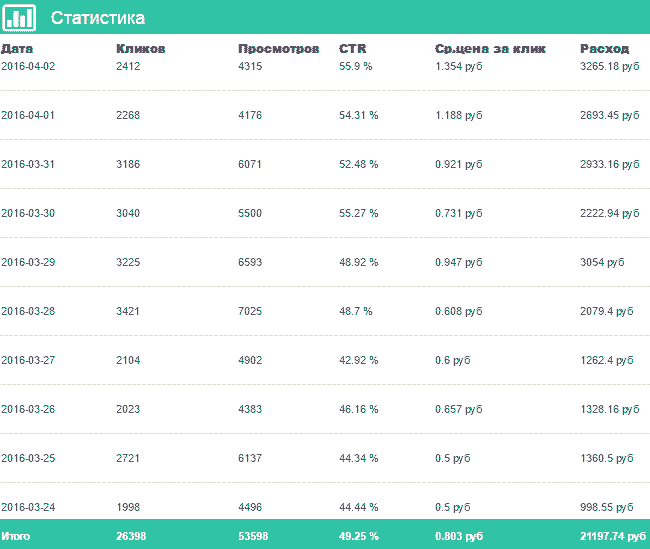650x549 pixels.
Task: Click the date 2016-03-26 cell
Action: (28, 409)
